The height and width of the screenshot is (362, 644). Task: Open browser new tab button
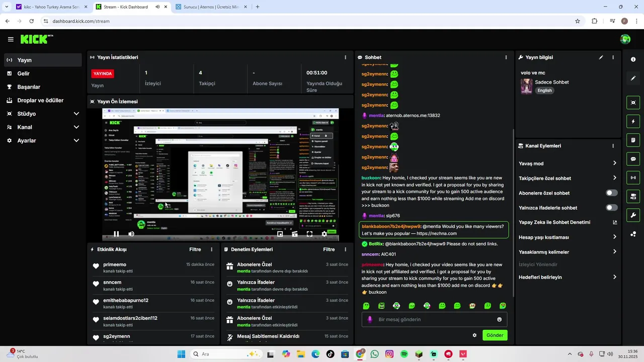coord(258,7)
